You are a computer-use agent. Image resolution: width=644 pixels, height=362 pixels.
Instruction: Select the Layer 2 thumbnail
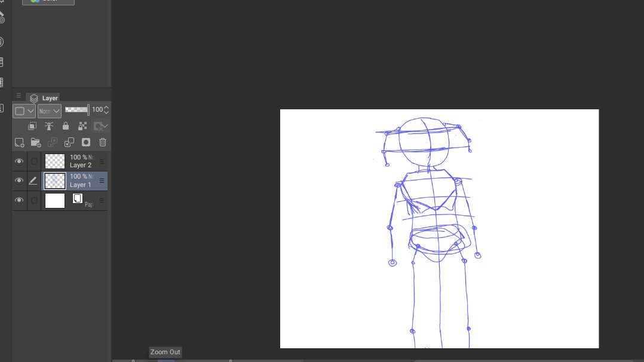(x=54, y=161)
